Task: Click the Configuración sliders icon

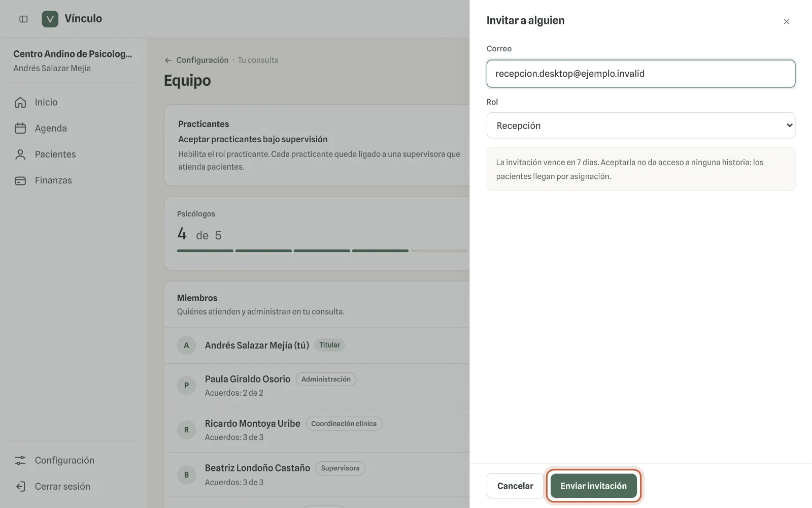Action: click(20, 460)
